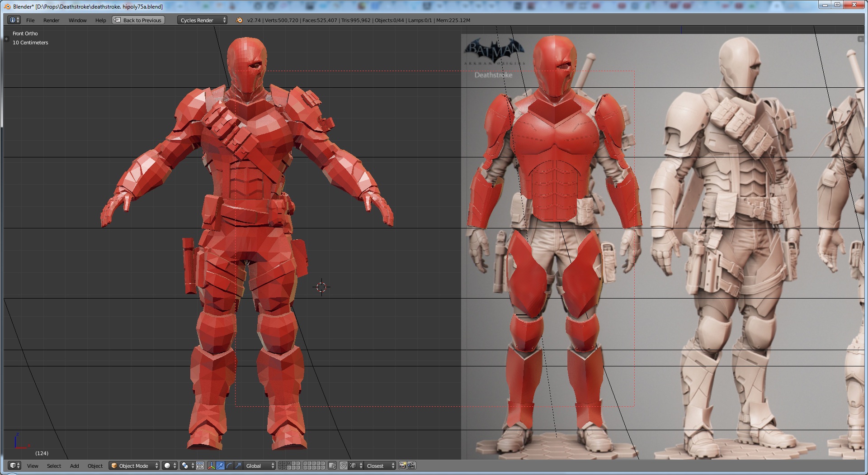Open the Window menu

(x=77, y=20)
